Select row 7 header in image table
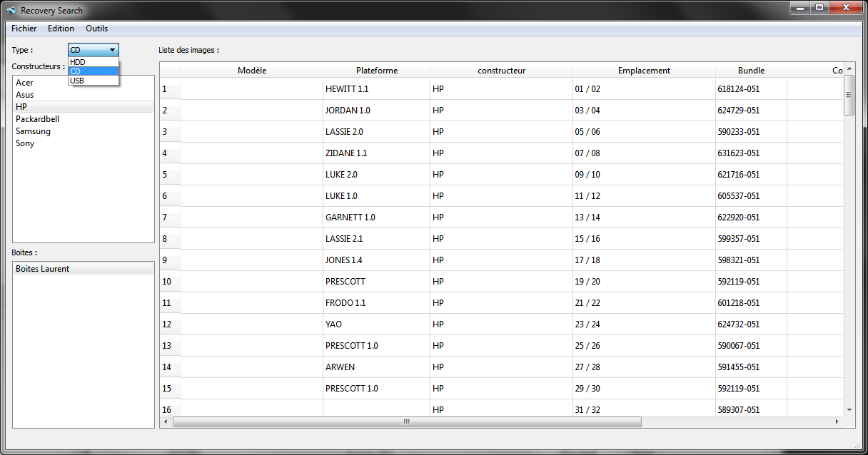The image size is (868, 455). 169,218
